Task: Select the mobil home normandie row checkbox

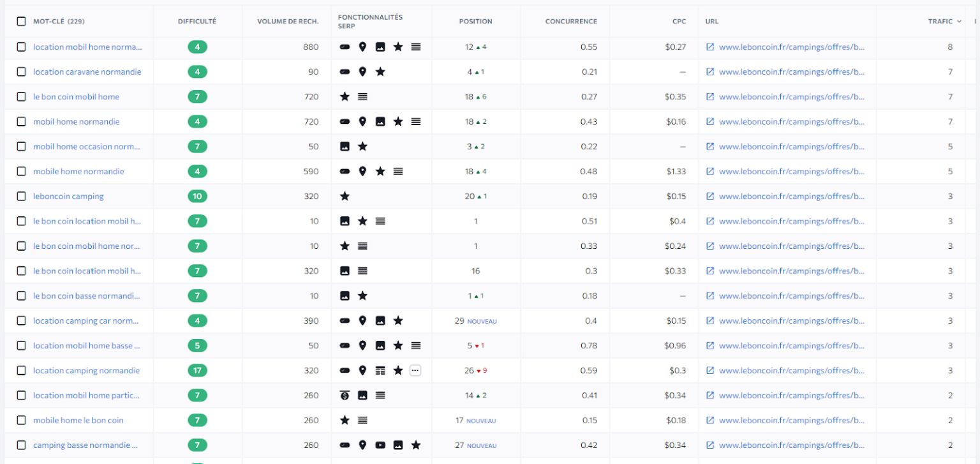Action: (22, 122)
